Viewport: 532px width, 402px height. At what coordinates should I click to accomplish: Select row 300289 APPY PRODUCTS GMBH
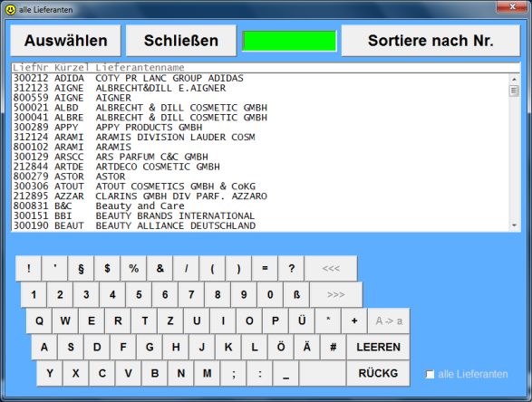(261, 128)
